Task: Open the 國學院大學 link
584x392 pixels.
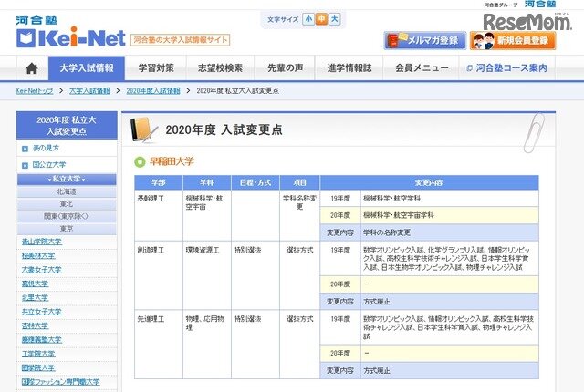Action: [38, 368]
